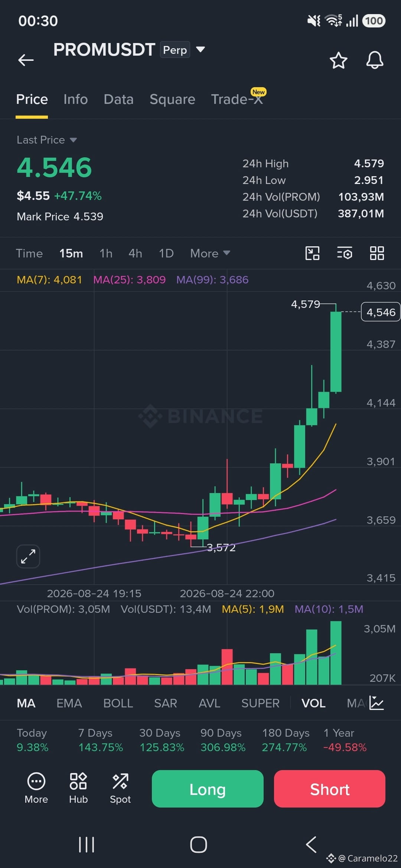The width and height of the screenshot is (401, 868).
Task: Tap the volume MA(10) 1,5M label
Action: (329, 609)
